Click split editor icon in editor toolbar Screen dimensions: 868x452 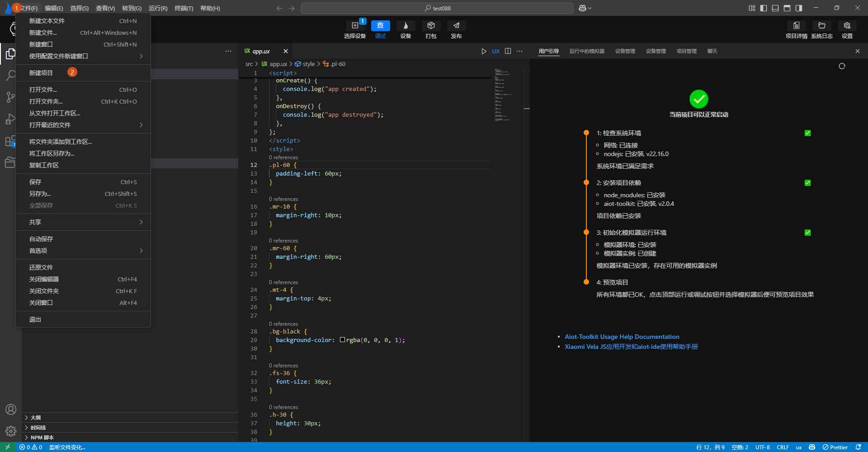pyautogui.click(x=508, y=51)
